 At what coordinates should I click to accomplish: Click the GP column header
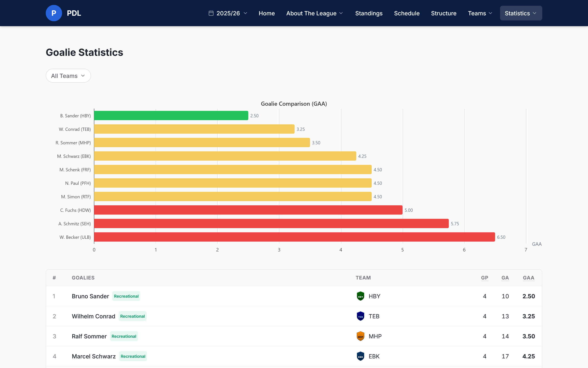[x=484, y=278]
